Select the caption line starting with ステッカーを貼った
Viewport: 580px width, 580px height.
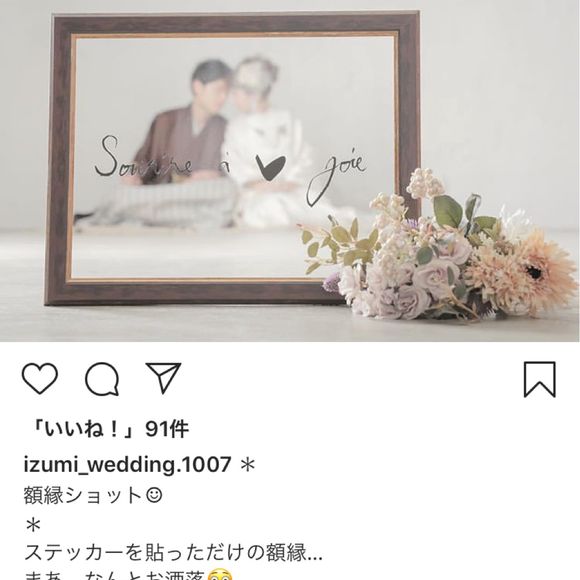tap(173, 553)
